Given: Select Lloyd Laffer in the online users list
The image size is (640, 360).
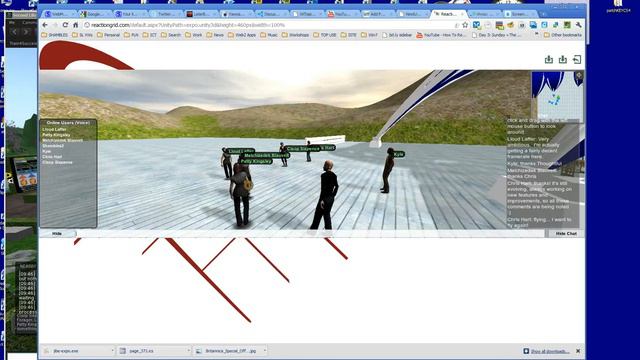Looking at the screenshot, I should click(x=54, y=129).
